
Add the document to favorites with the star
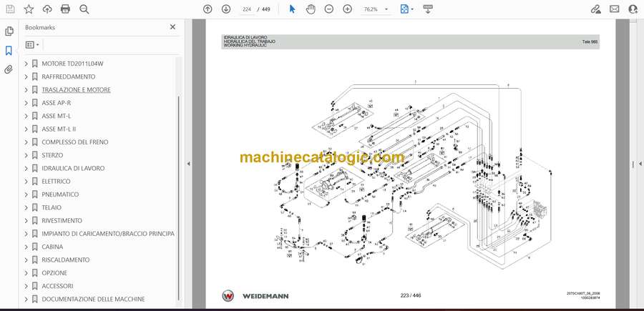tap(29, 9)
